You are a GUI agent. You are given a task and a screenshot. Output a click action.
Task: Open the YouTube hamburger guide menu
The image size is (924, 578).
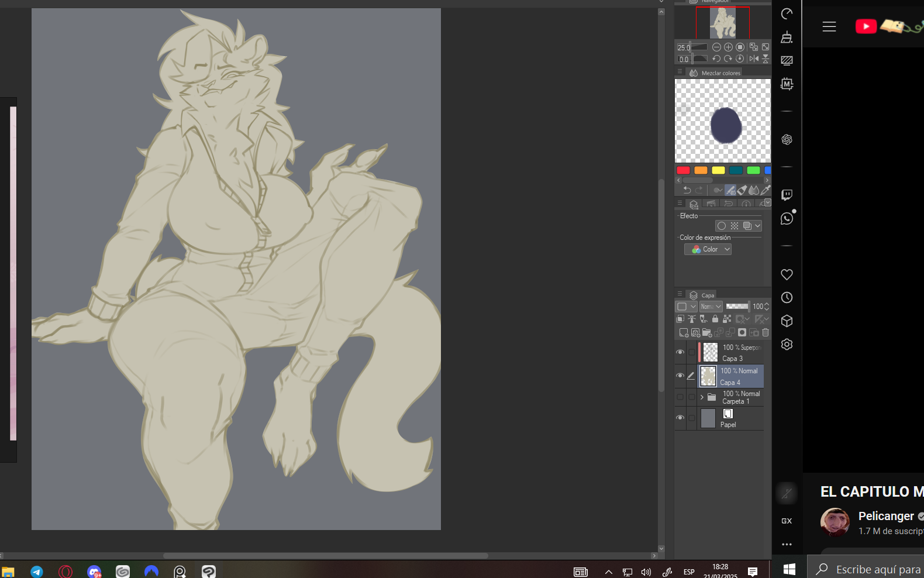pos(829,26)
